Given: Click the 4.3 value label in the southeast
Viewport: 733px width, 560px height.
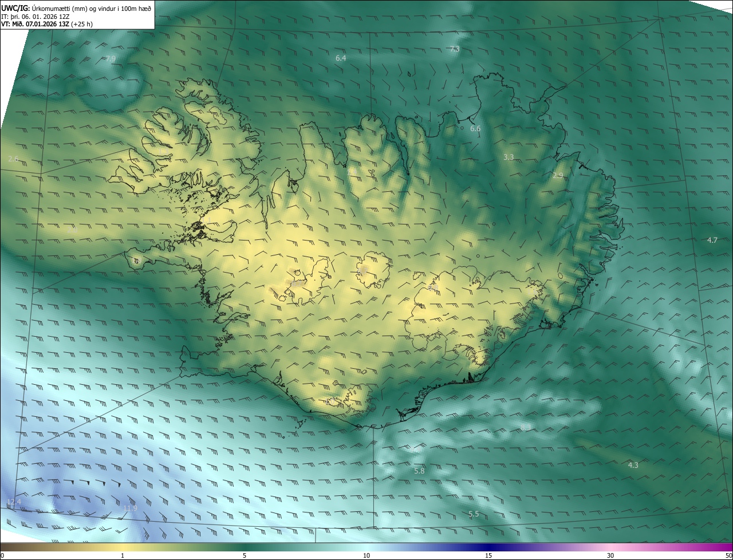Looking at the screenshot, I should click(x=633, y=466).
